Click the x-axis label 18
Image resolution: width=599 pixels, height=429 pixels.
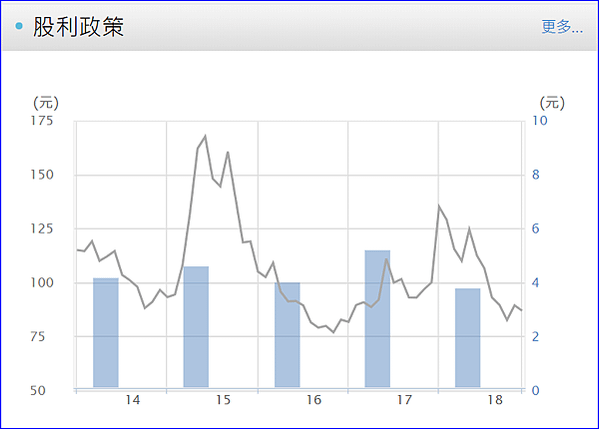point(495,400)
